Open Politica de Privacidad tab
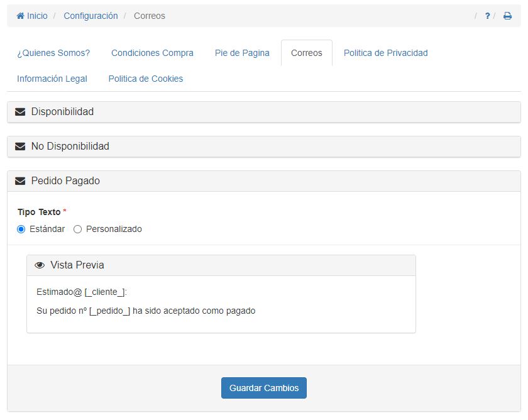 click(385, 53)
